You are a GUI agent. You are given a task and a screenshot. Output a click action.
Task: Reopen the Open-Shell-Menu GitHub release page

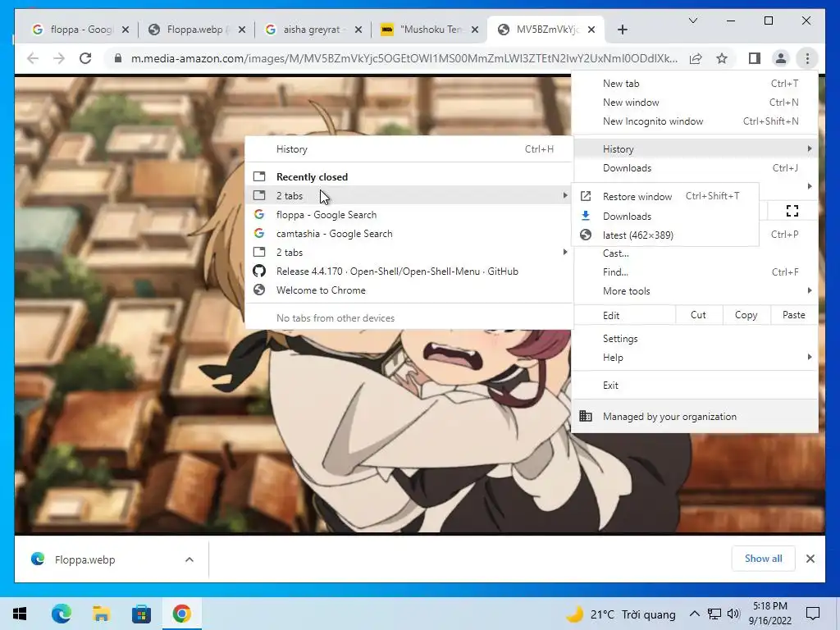pyautogui.click(x=409, y=271)
